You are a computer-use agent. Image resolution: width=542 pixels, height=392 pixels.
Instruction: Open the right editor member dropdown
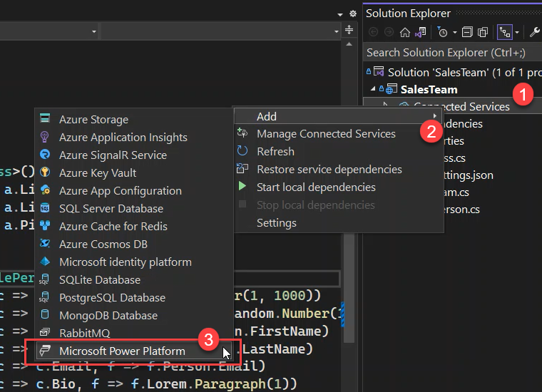pyautogui.click(x=337, y=31)
